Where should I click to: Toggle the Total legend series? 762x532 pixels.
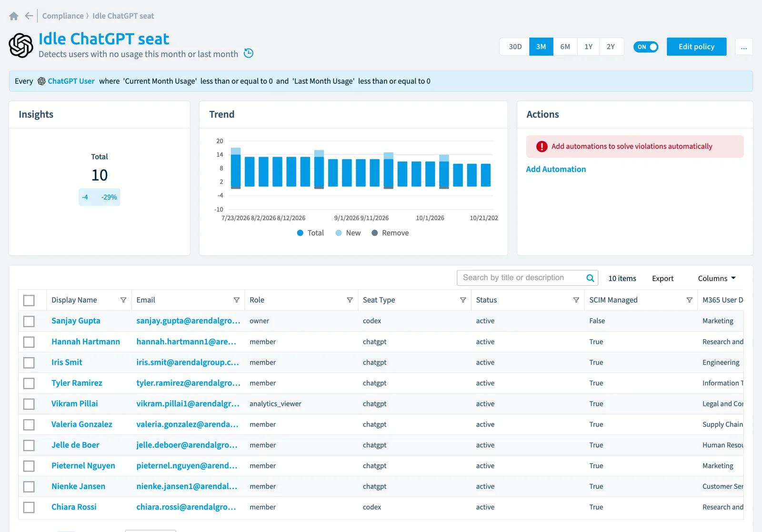tap(310, 233)
